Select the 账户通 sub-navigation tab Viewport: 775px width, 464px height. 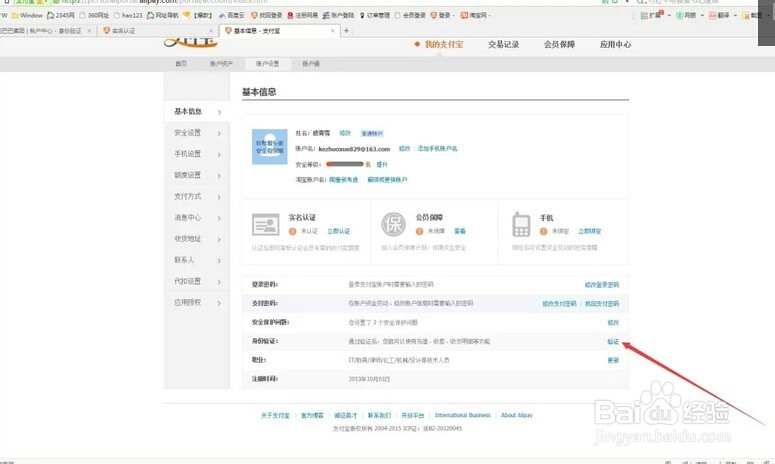point(311,64)
